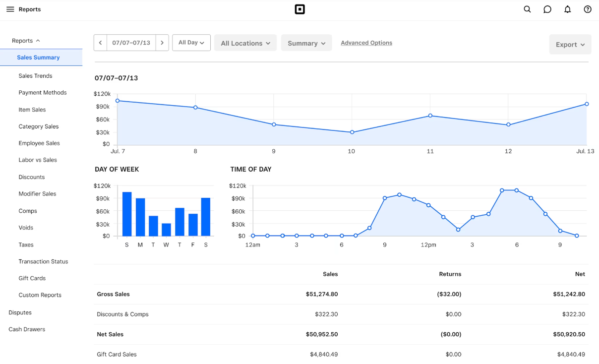Expand the All Locations dropdown
Viewport: 599px width, 364px height.
tap(245, 43)
